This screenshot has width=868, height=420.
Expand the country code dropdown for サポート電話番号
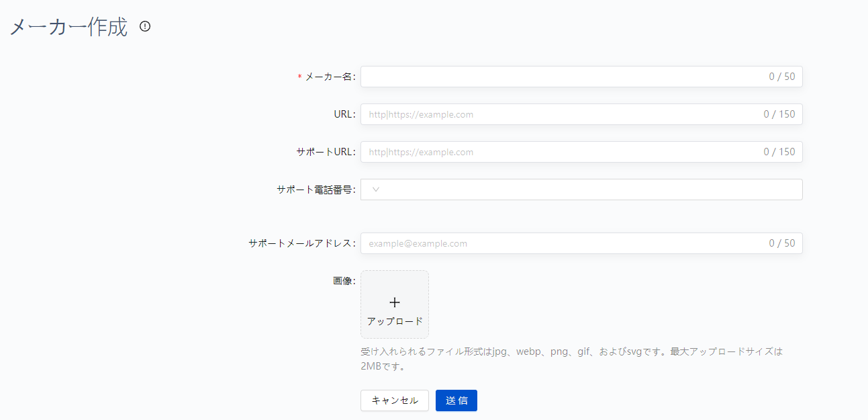375,189
